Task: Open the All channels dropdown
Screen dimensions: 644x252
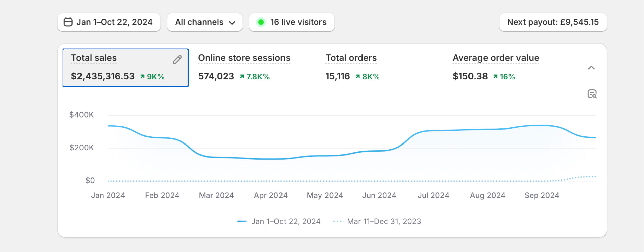Action: click(x=205, y=22)
